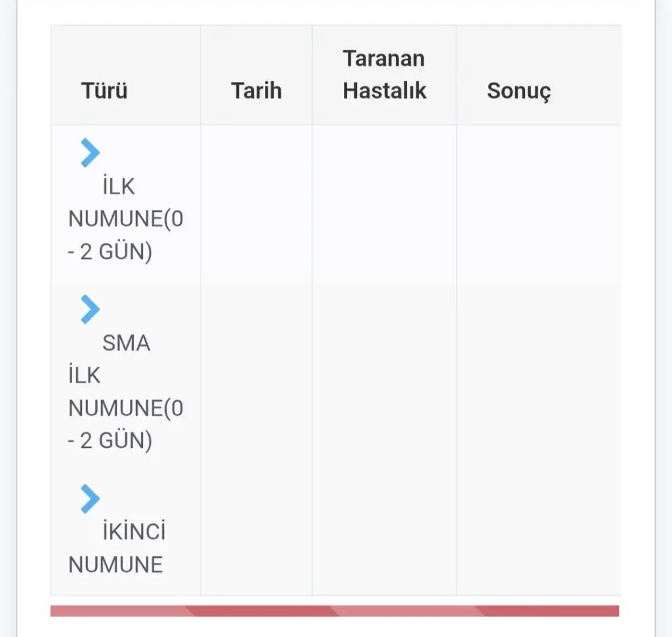Screen dimensions: 672x637
Task: Click the Sonuç cell of SMA İLK NUMUNE row
Action: (x=539, y=377)
